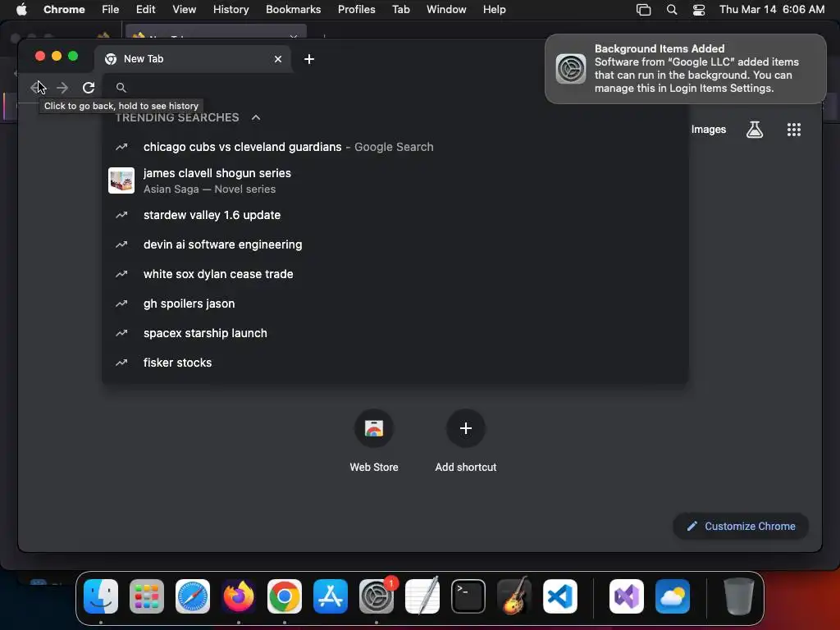
Task: Open the View menu
Action: (184, 9)
